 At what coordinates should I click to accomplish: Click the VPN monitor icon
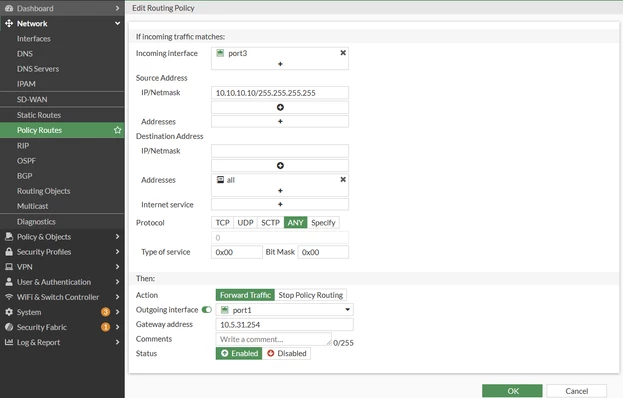9,267
